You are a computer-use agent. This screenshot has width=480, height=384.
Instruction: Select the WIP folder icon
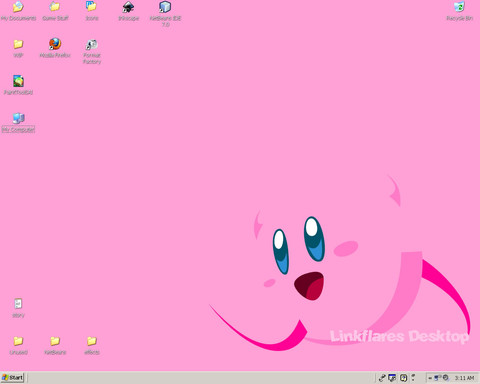18,48
